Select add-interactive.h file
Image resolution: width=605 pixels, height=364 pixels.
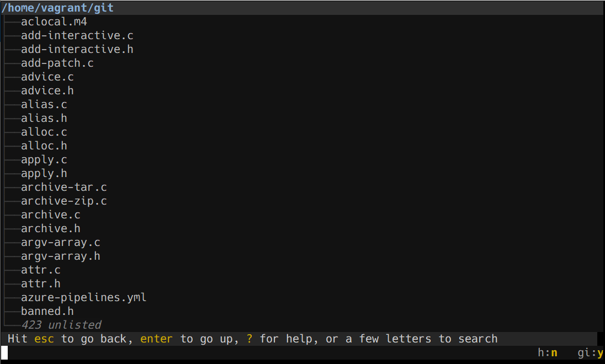[x=77, y=49]
